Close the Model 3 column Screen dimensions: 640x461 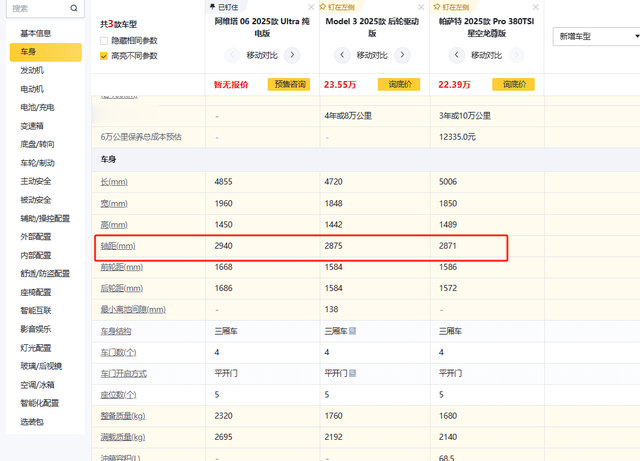click(421, 7)
